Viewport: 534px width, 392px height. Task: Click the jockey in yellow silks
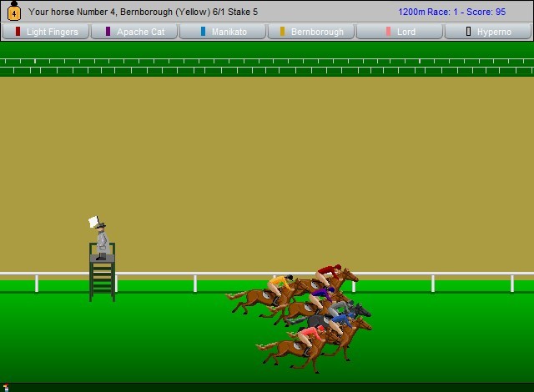(281, 284)
